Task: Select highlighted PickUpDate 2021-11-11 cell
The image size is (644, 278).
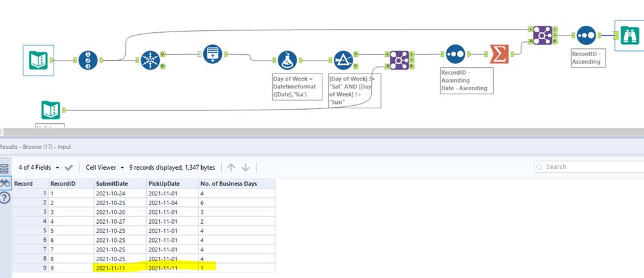Action: [x=172, y=268]
